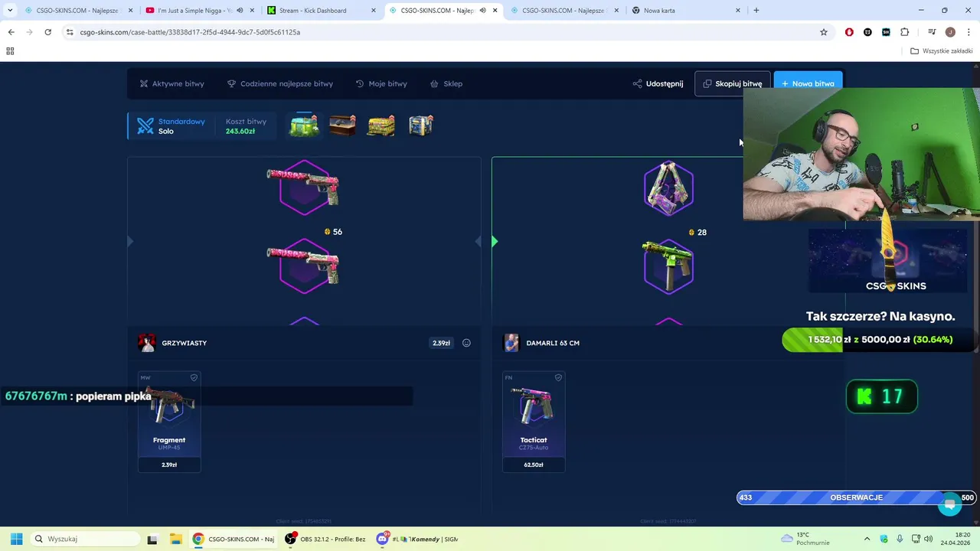980x551 pixels.
Task: Select the yellow case icon
Action: [x=381, y=125]
